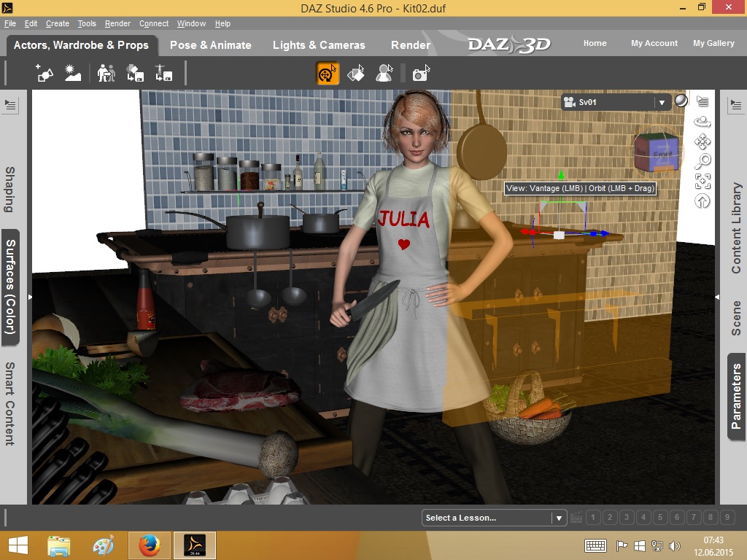Click the orbit/rotate view control
This screenshot has width=747, height=560.
tap(703, 122)
